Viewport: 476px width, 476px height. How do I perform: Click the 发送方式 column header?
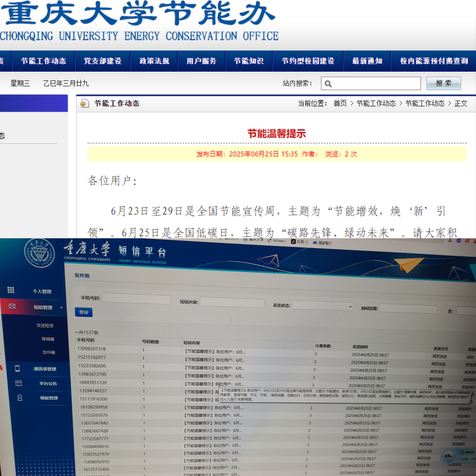pos(441,349)
